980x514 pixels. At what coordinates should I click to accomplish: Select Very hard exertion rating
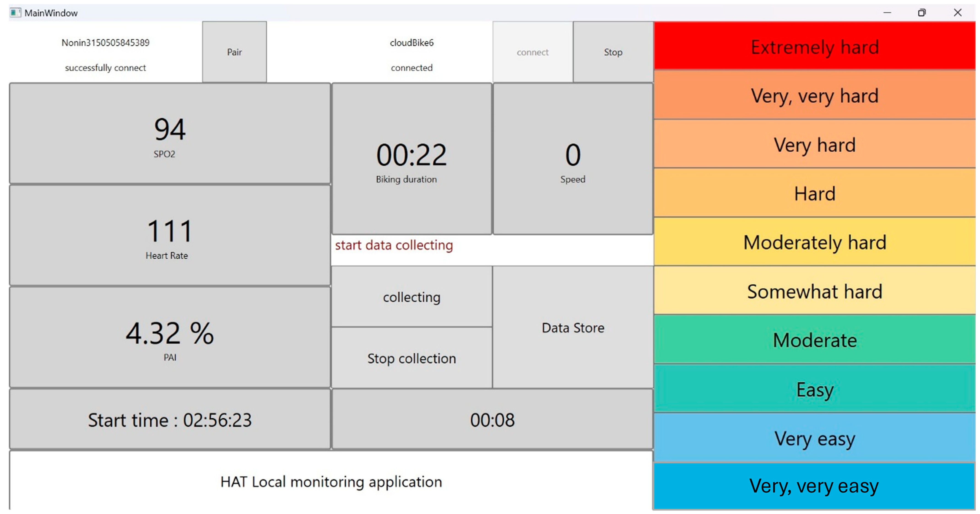click(x=814, y=144)
